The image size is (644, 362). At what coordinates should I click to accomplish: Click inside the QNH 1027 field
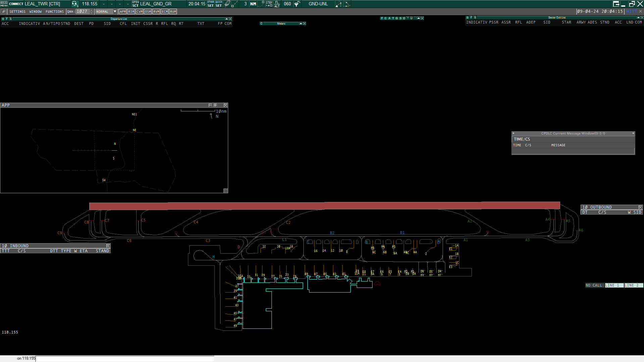pyautogui.click(x=82, y=11)
